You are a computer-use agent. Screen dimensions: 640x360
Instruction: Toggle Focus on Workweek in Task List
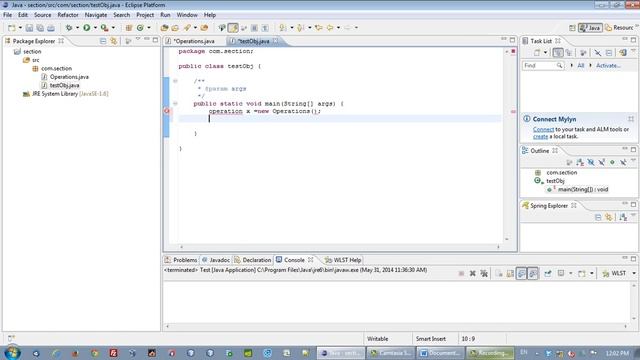tap(582, 53)
